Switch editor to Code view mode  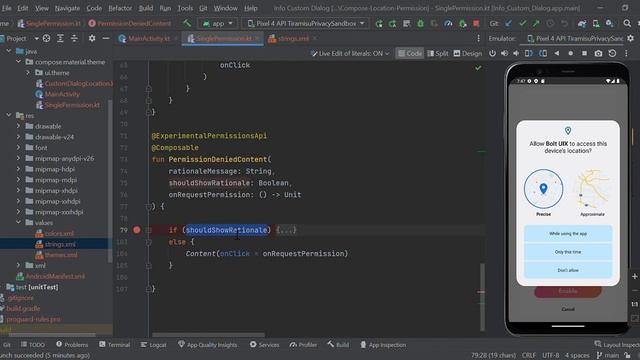coord(410,53)
